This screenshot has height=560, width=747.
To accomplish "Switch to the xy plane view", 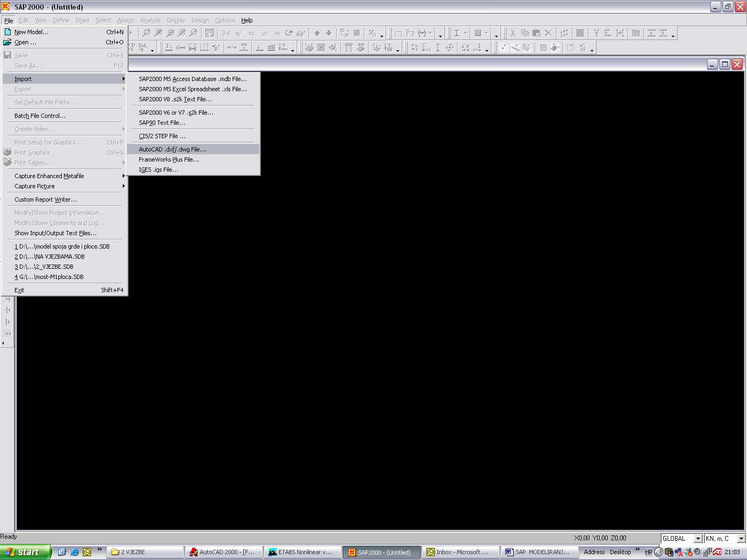I will [x=238, y=33].
